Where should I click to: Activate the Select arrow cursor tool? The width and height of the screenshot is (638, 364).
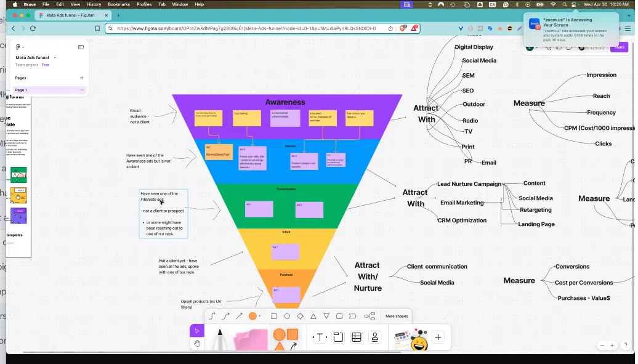197,331
